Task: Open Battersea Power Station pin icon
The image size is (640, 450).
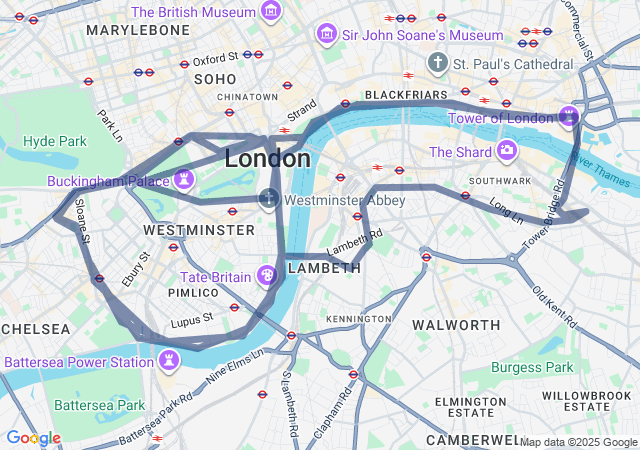Action: (169, 361)
